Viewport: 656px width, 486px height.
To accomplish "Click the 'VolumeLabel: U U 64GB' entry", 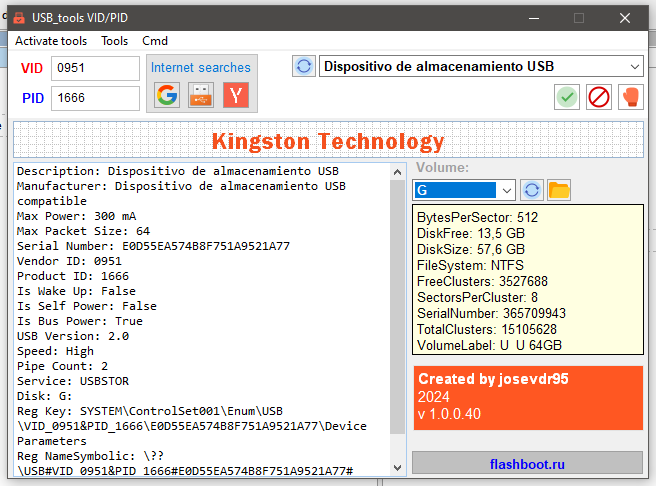I will point(489,345).
